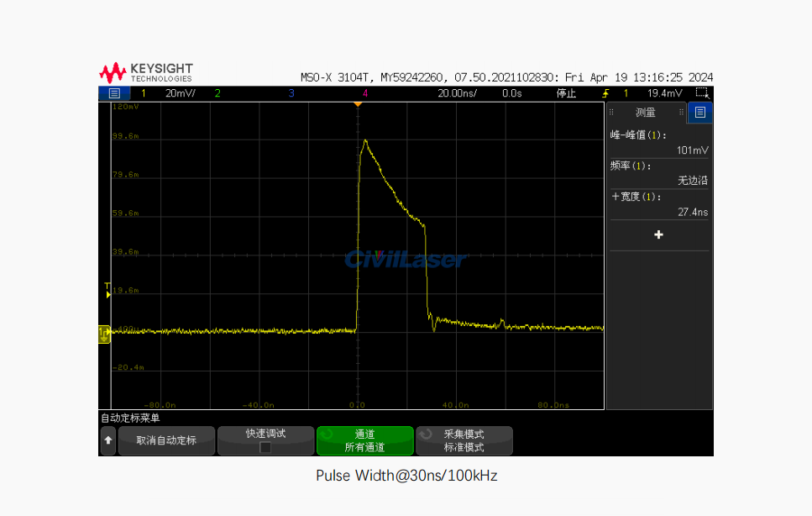Click the 19.4mV trigger level value
812x516 pixels.
pos(665,93)
